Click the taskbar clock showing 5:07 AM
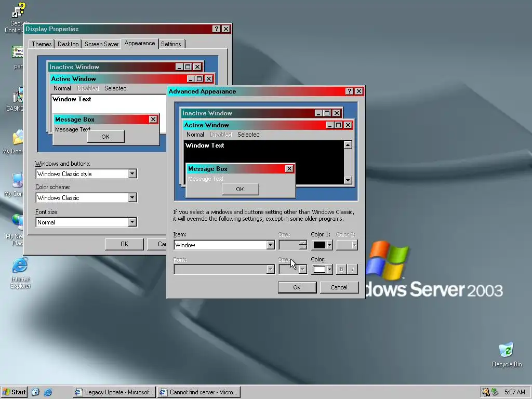The height and width of the screenshot is (399, 532). [x=514, y=392]
